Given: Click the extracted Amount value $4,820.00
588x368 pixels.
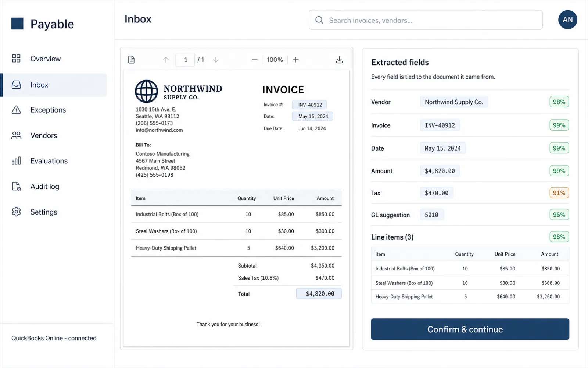Looking at the screenshot, I should [x=440, y=171].
